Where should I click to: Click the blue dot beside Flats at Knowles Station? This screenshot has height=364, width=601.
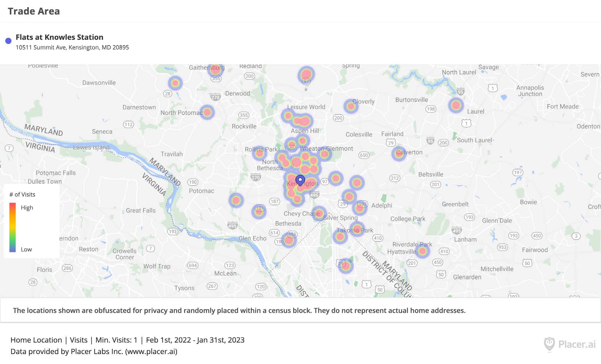pos(8,41)
